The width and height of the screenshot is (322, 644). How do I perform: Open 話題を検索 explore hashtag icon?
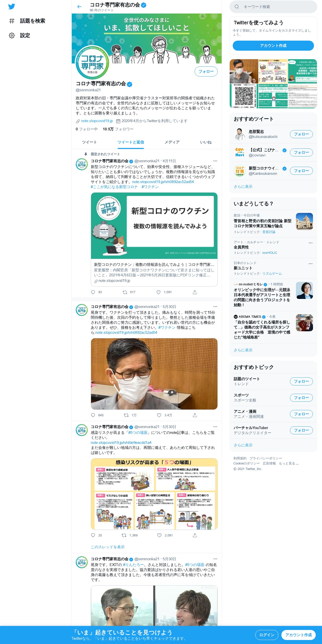12,21
